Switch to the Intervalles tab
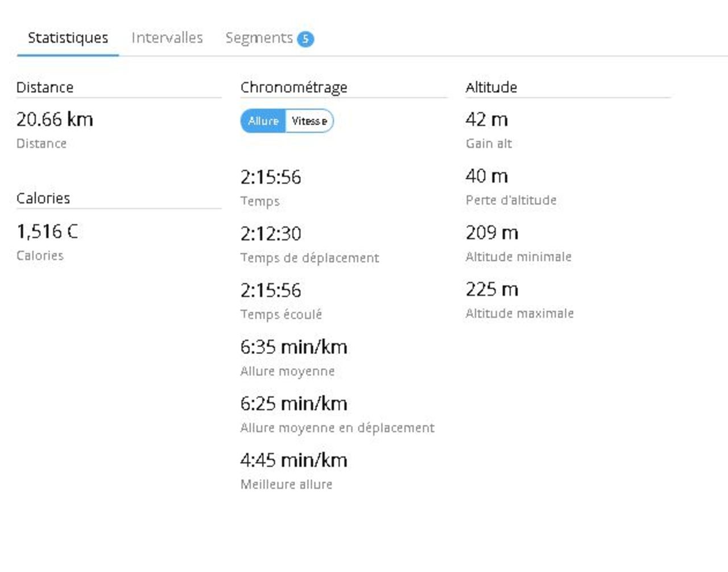Viewport: 728px width, 572px height. [167, 38]
